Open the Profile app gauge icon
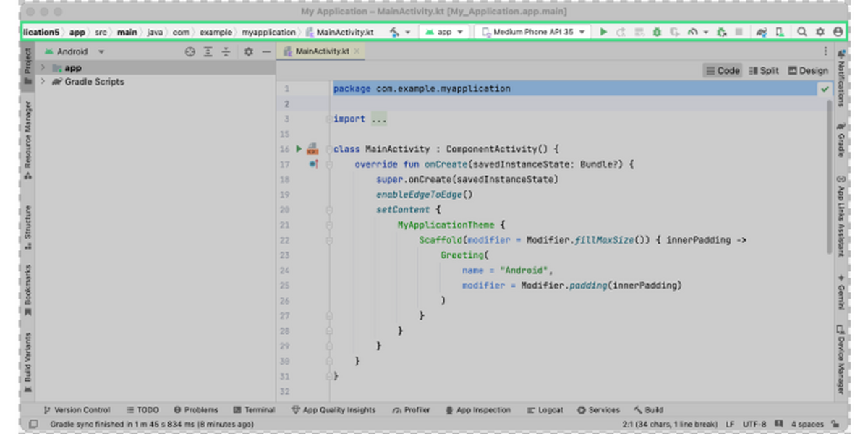Viewport: 868px width, 434px height. pos(692,33)
